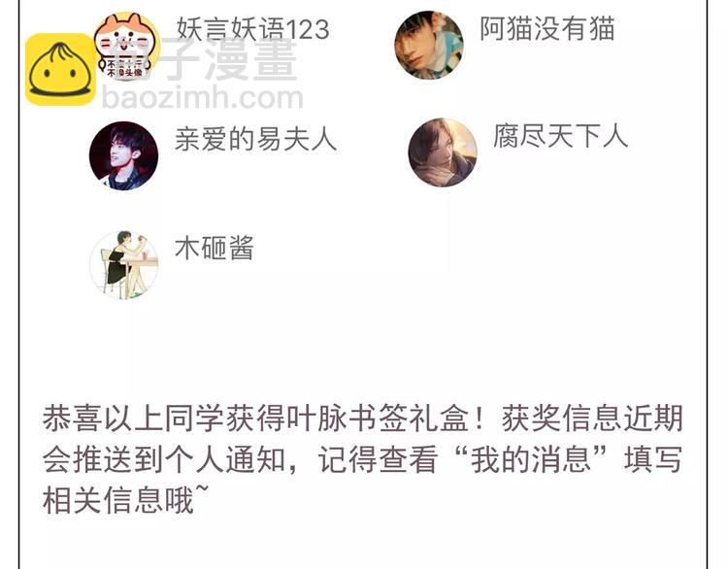This screenshot has height=569, width=728.
Task: Click the words 获奖信息近期
Action: click(592, 418)
